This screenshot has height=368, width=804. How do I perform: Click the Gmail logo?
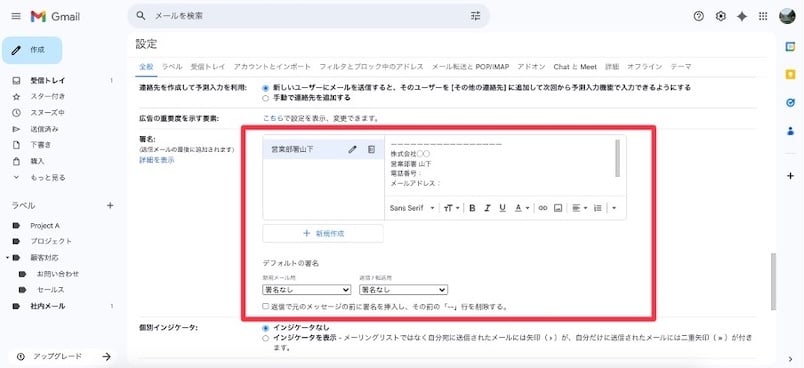[x=55, y=16]
